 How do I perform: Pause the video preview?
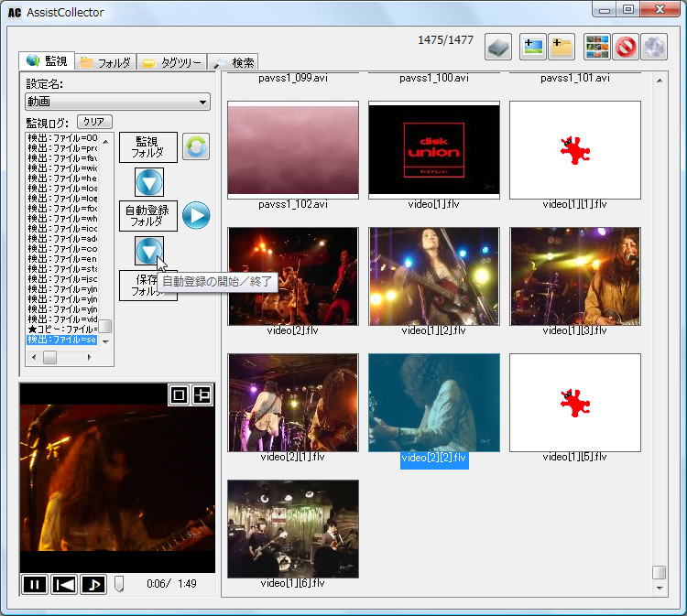click(35, 585)
